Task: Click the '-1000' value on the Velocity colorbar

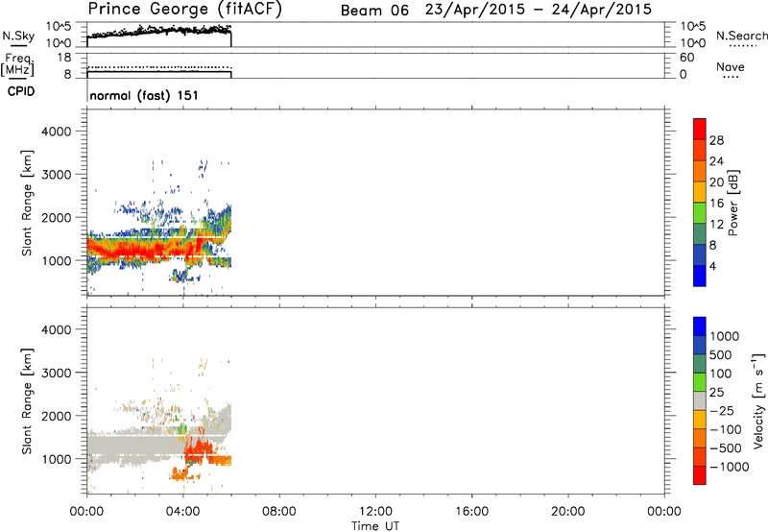Action: click(730, 467)
